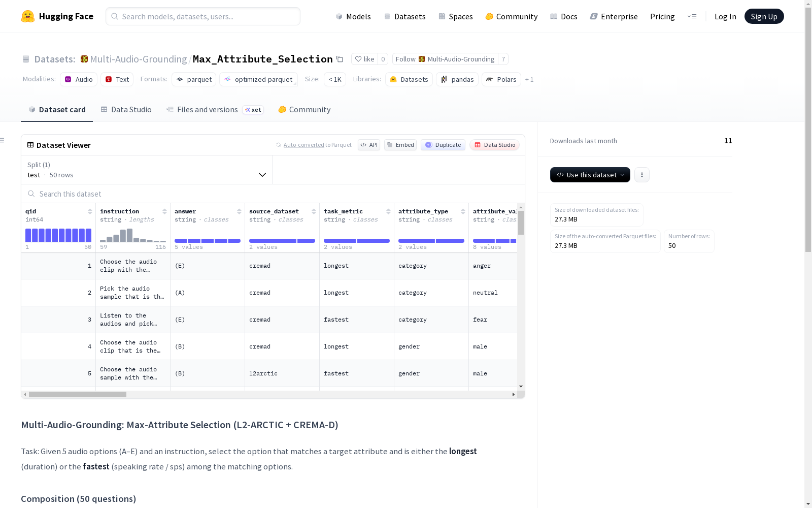Click the Duplicate button
The image size is (812, 508).
(x=443, y=145)
